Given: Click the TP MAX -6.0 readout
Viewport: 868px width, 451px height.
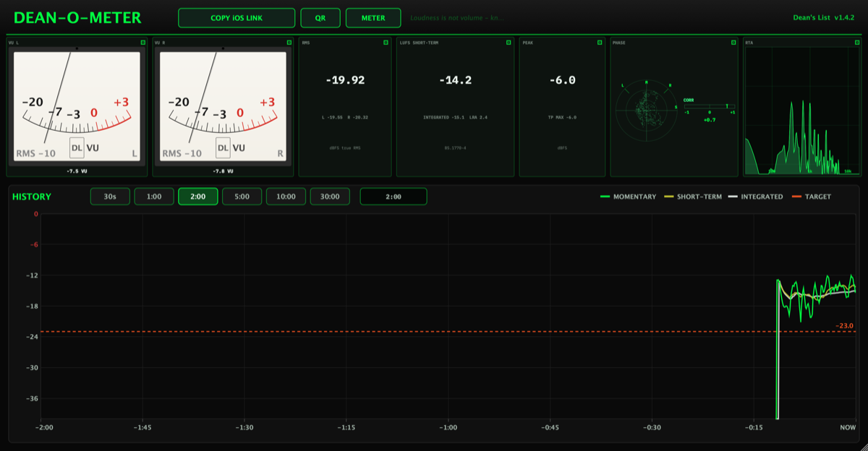Looking at the screenshot, I should pos(562,117).
